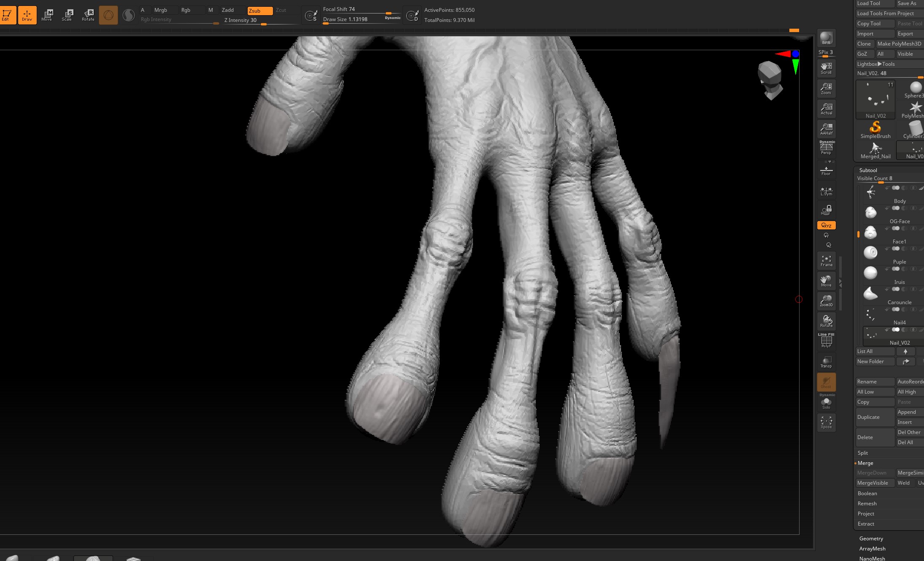Screen dimensions: 924x561
Task: Enable the PolyF Line Fill icon
Action: click(x=826, y=341)
